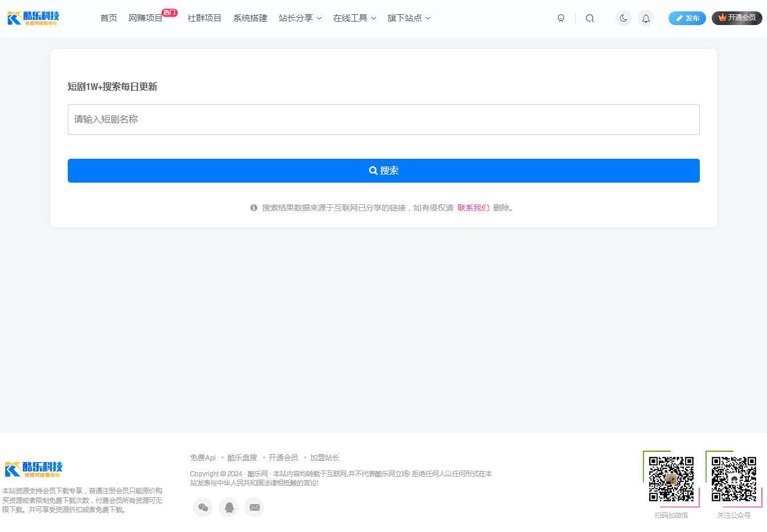
Task: Open the 网赚项目 menu item
Action: pyautogui.click(x=146, y=18)
